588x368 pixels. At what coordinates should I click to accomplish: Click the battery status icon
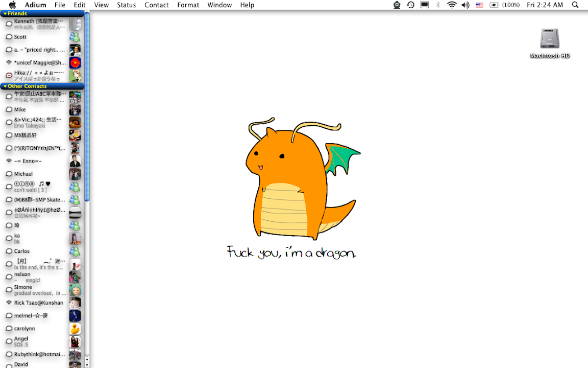[494, 5]
